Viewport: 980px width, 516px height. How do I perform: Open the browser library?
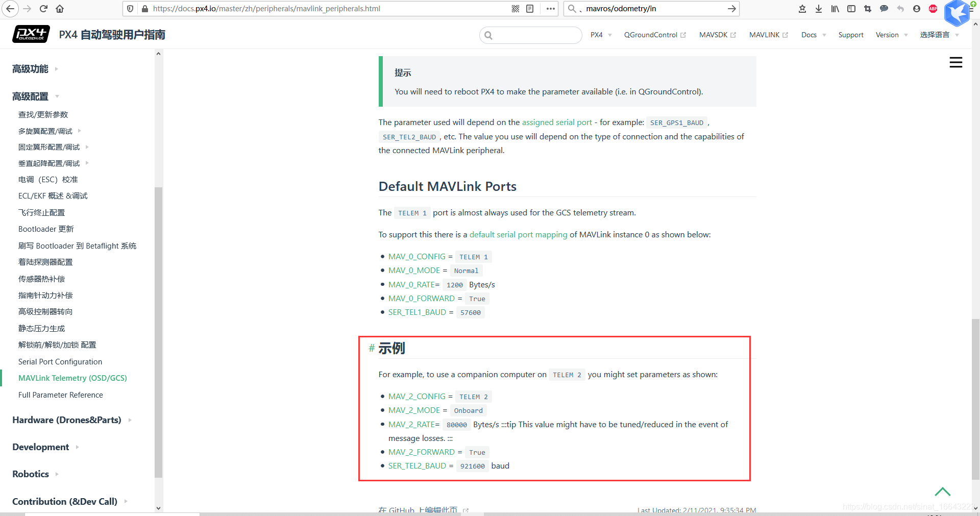pyautogui.click(x=835, y=9)
